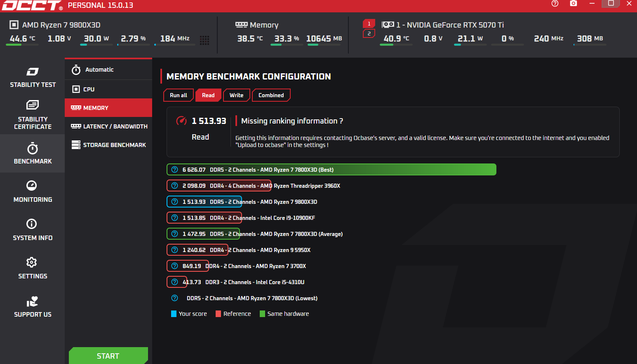
Task: Open the Latency / Bandwidth benchmark
Action: click(108, 126)
